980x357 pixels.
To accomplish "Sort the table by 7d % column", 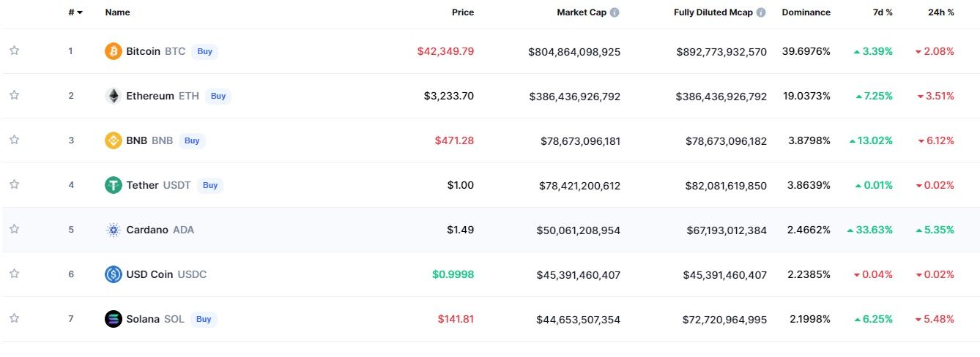I will 882,12.
